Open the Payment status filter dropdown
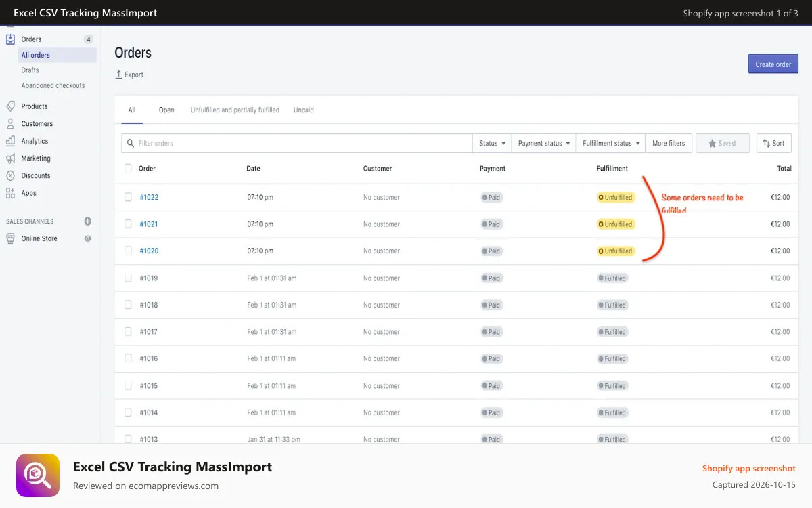The width and height of the screenshot is (812, 508). coord(543,143)
